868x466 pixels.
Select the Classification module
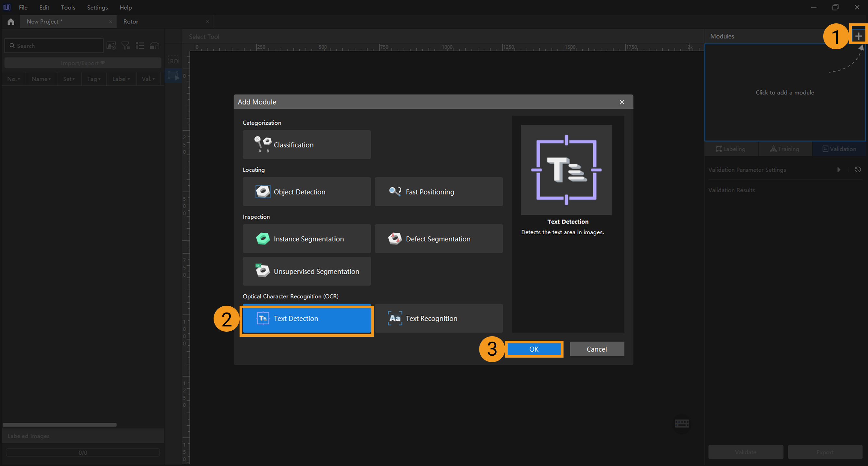point(307,144)
